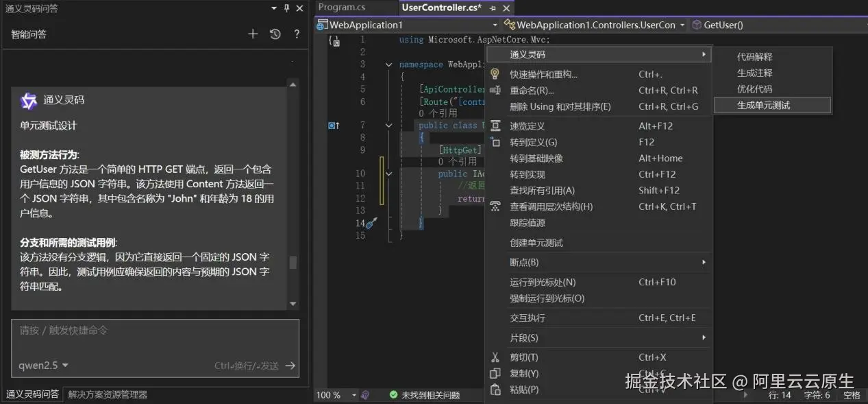Open the GetUser() member dropdown
Image resolution: width=868 pixels, height=404 pixels.
click(778, 25)
